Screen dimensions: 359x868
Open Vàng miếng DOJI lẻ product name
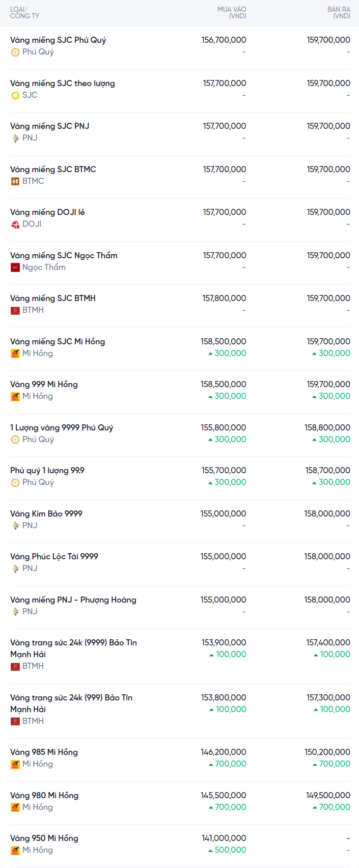point(47,212)
